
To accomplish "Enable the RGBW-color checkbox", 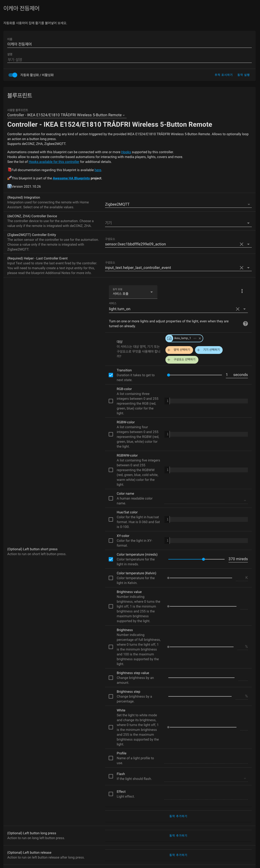I will tap(111, 434).
